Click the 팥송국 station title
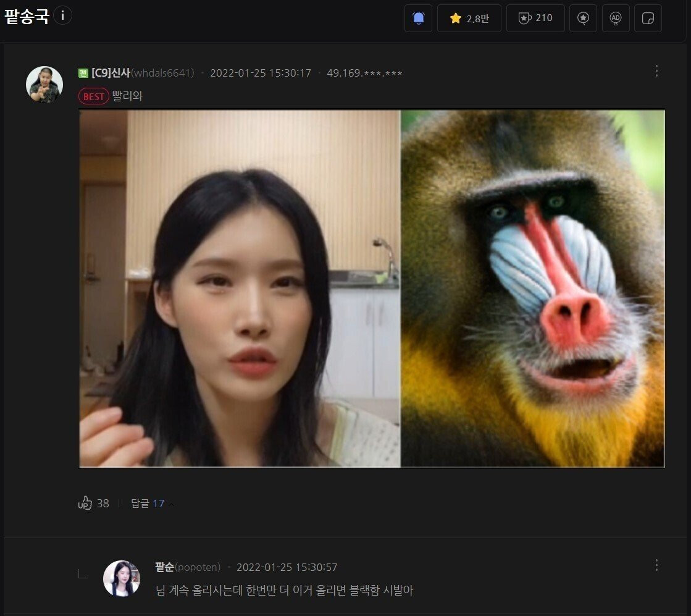 tap(27, 16)
